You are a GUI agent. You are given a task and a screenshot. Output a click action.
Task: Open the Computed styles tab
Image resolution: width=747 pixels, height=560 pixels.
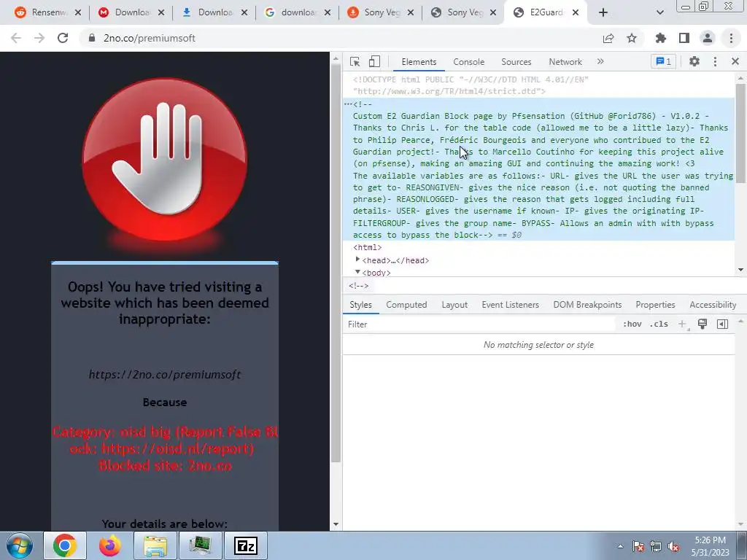406,305
